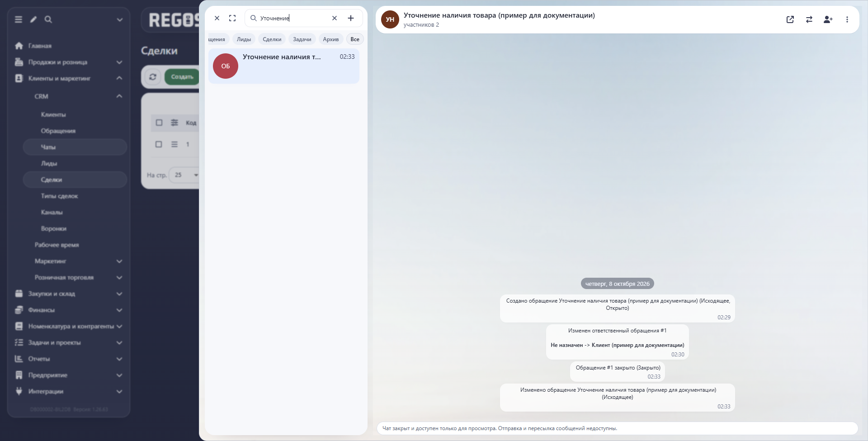Open Чаты in sidebar
The height and width of the screenshot is (441, 868).
click(75, 147)
